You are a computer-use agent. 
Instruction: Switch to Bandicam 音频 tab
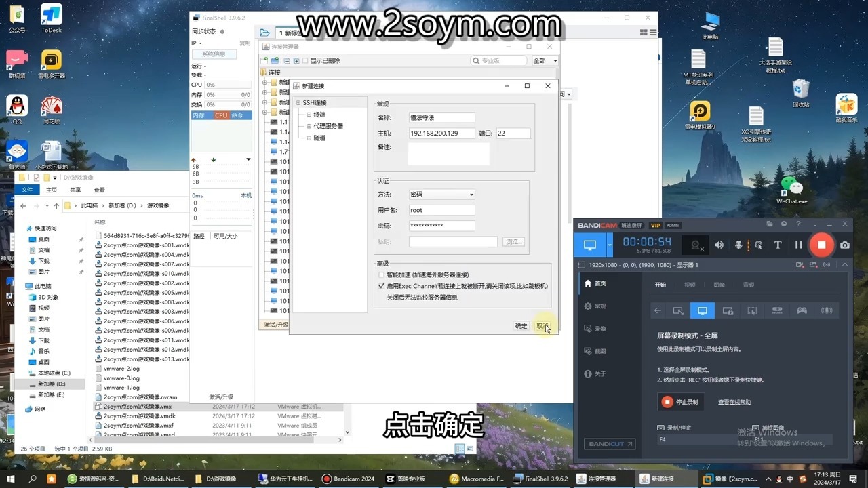[749, 285]
